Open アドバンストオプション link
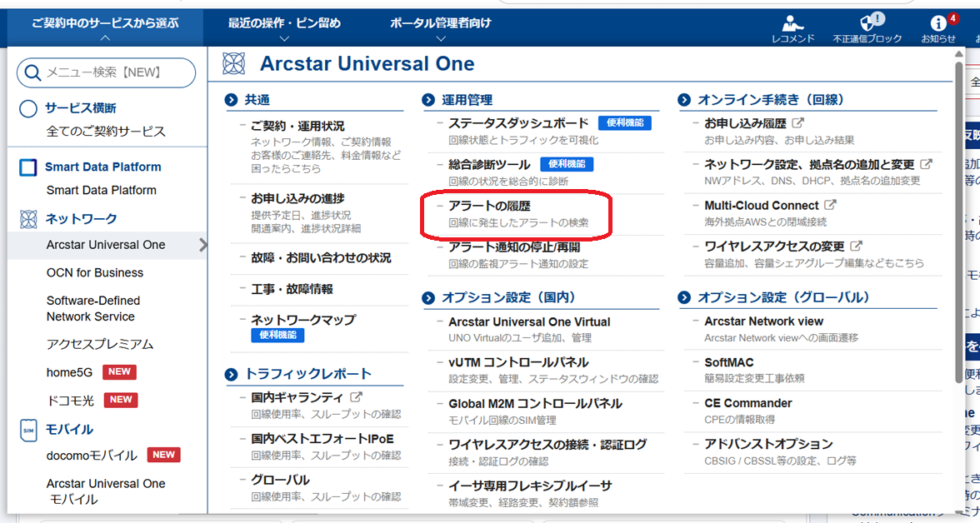Screen dimensions: 980x523 (x=768, y=444)
